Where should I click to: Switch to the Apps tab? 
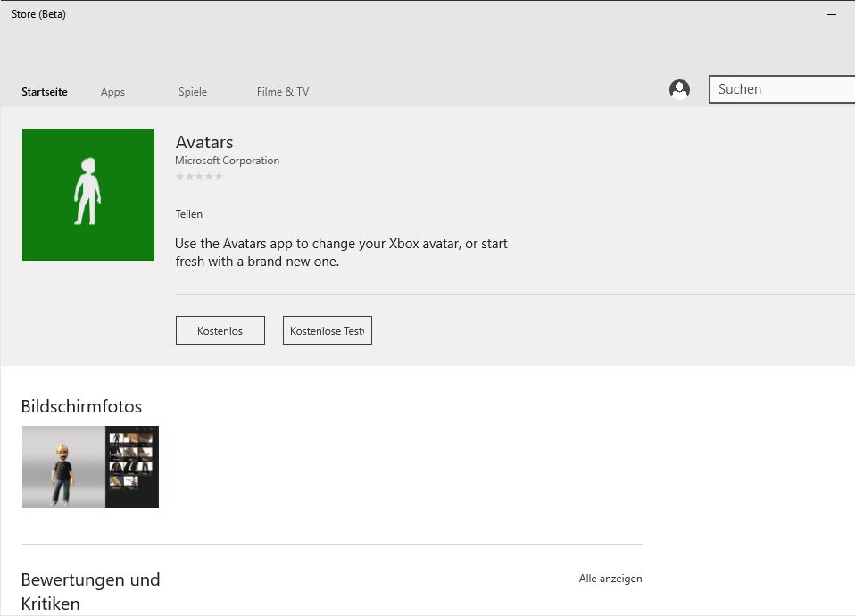coord(112,92)
